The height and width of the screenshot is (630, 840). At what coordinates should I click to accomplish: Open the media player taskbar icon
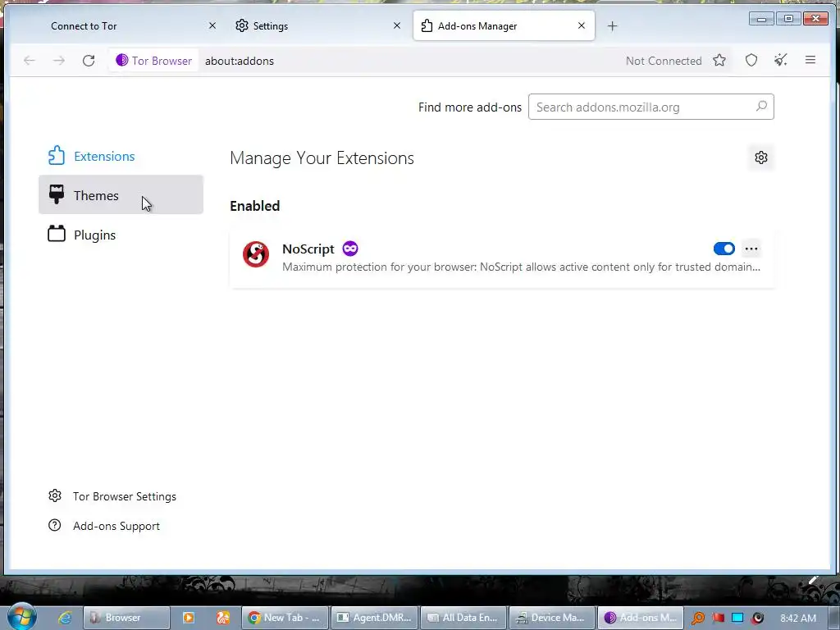(x=189, y=618)
